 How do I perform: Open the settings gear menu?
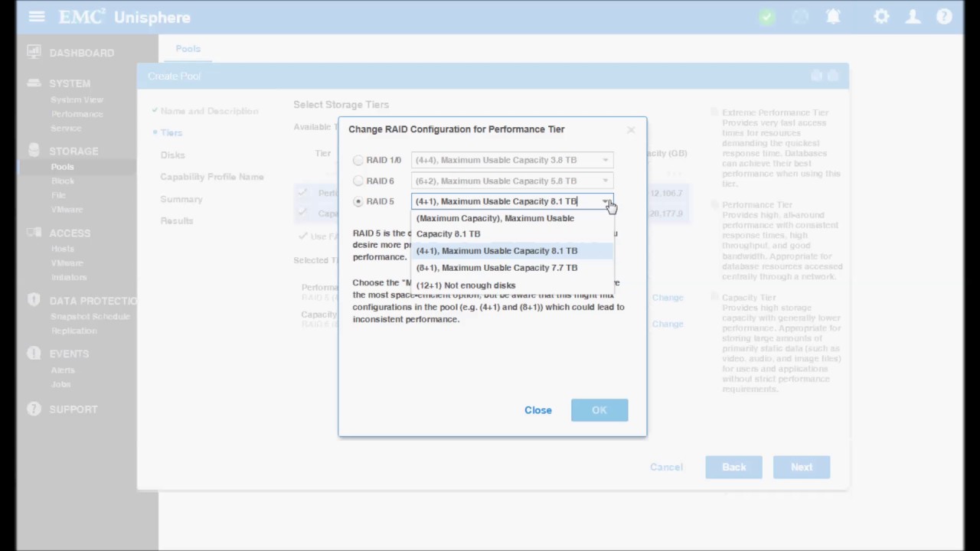(x=881, y=17)
